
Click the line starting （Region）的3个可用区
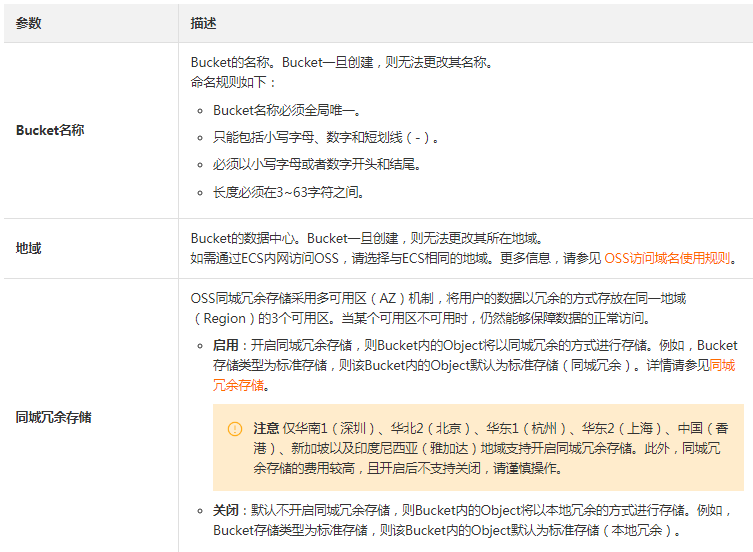click(x=421, y=319)
